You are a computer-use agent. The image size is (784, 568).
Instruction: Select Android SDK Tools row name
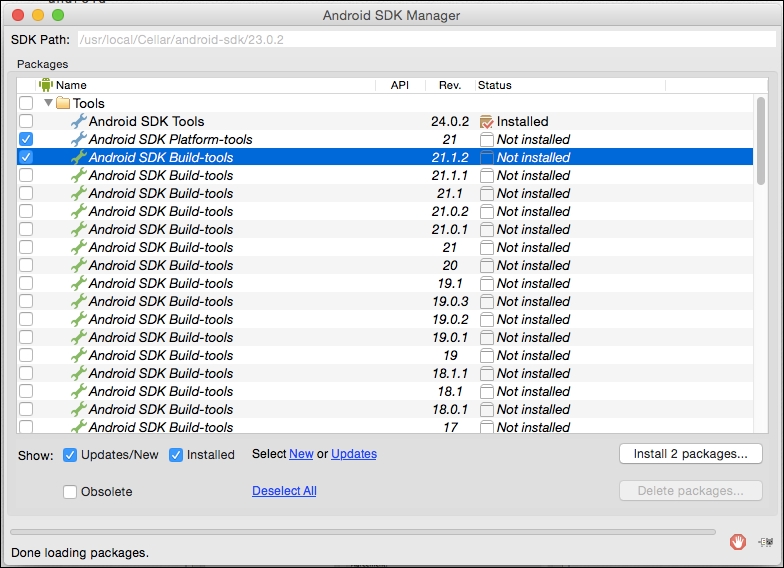[x=146, y=122]
